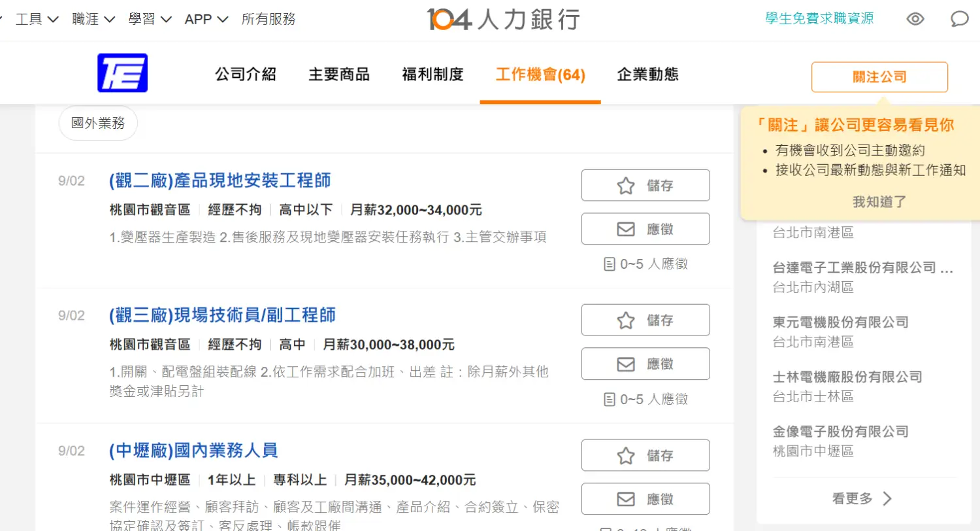Save the (觀二廠)產品現地安裝工程師 job
The width and height of the screenshot is (980, 531).
pyautogui.click(x=645, y=185)
